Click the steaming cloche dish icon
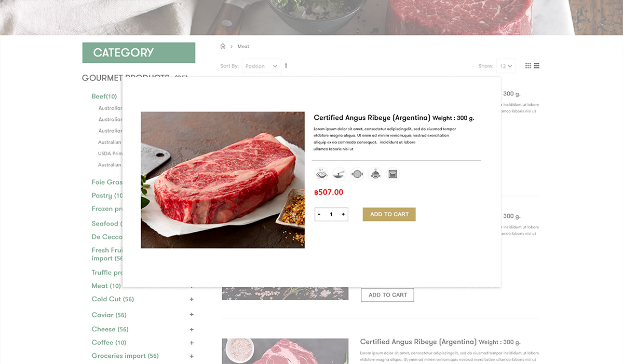Screen dimensions: 623x364 click(375, 174)
